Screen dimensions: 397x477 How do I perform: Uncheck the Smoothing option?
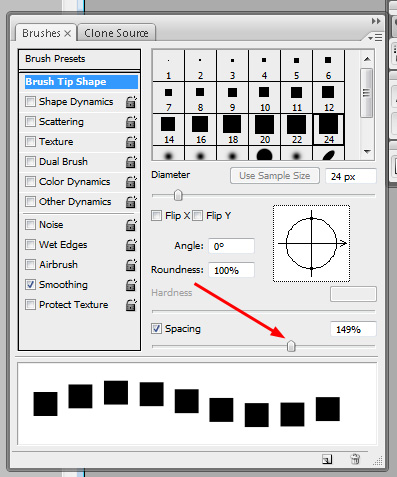pyautogui.click(x=30, y=284)
